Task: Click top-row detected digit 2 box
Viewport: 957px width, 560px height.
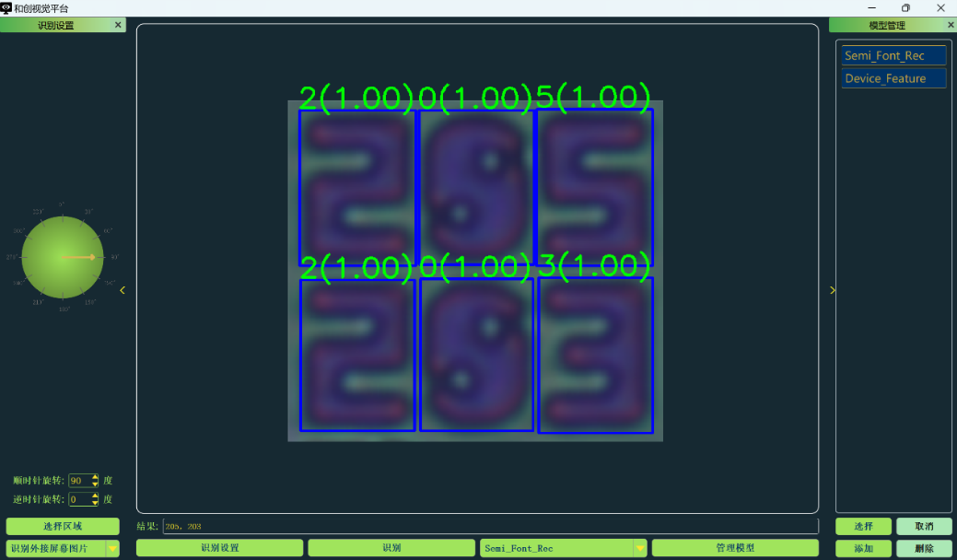Action: point(357,187)
